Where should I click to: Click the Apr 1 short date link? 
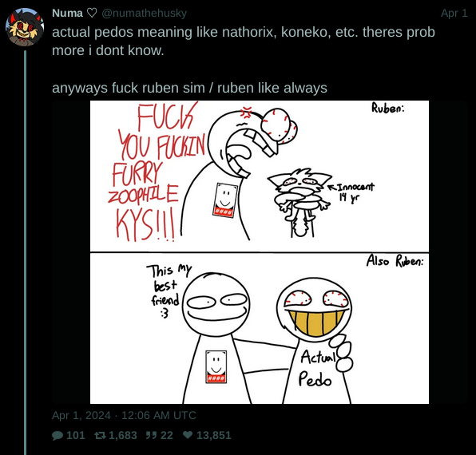click(454, 13)
